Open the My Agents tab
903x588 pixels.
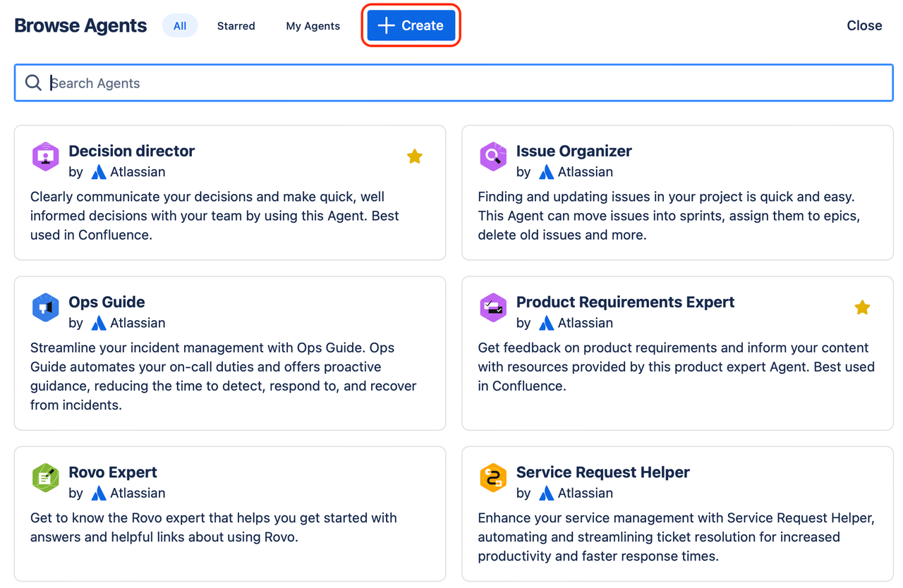coord(313,25)
